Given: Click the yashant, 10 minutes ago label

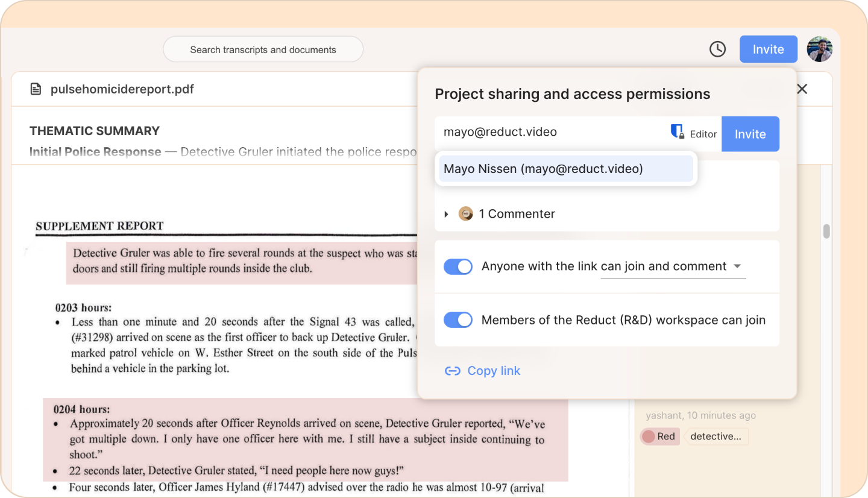Looking at the screenshot, I should pyautogui.click(x=700, y=415).
